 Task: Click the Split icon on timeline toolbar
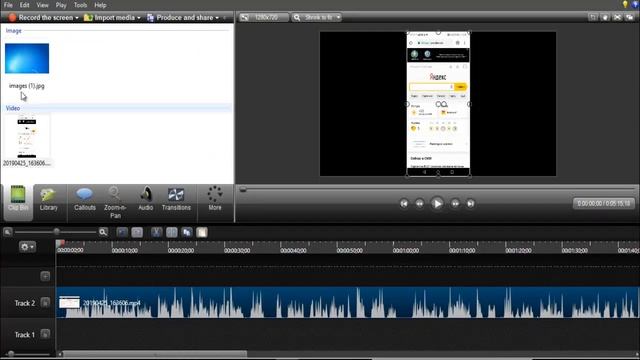[172, 232]
